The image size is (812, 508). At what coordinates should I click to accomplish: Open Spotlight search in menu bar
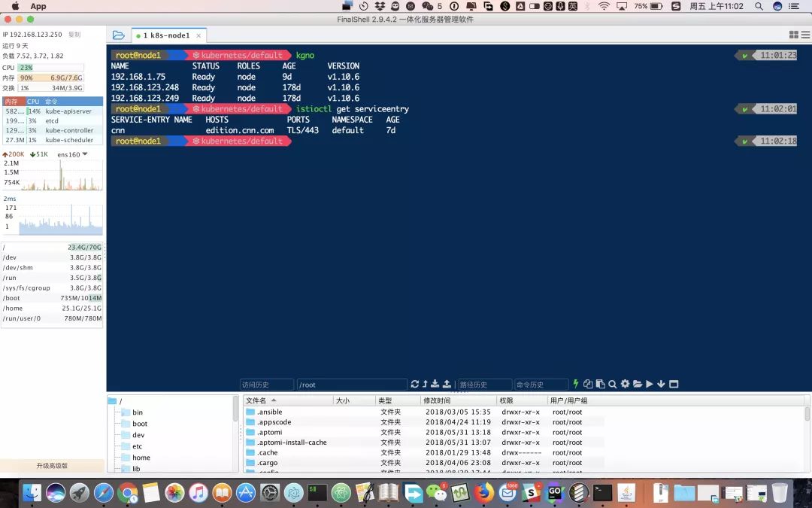(759, 6)
